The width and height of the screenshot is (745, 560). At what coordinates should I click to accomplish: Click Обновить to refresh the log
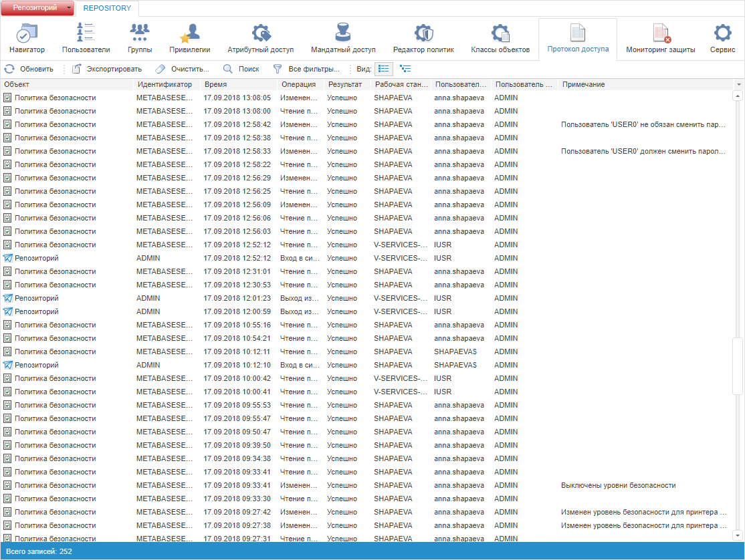(29, 69)
